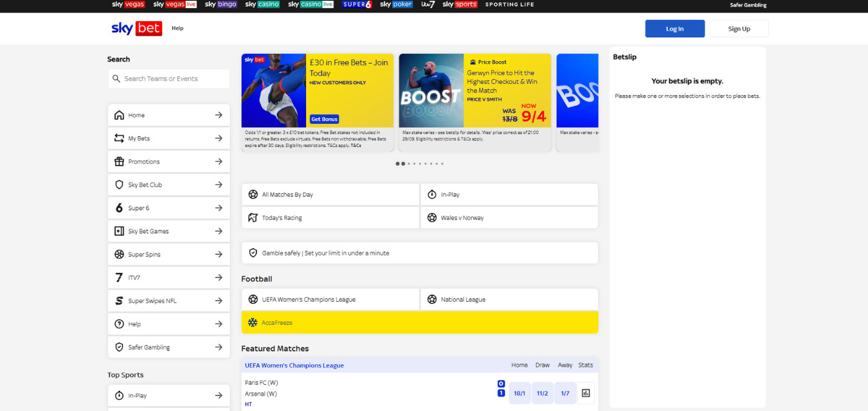Screen dimensions: 868x411
Task: Open Sky Vegas Live from top bar
Action: click(x=174, y=4)
